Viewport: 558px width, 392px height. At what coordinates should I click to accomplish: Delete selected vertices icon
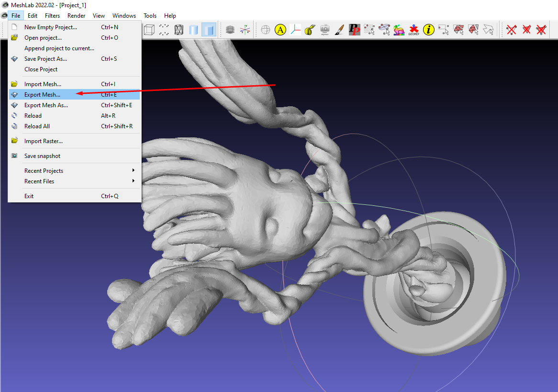(512, 30)
